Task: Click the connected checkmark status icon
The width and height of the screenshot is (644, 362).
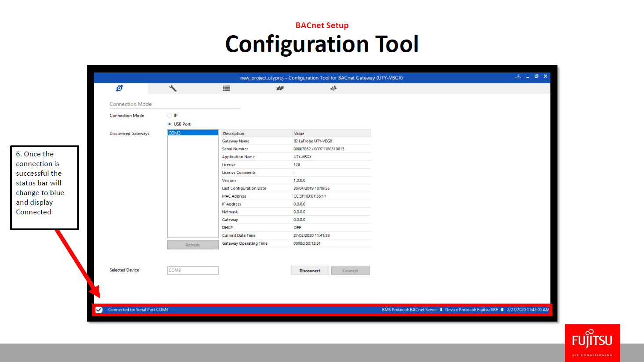Action: [x=99, y=310]
